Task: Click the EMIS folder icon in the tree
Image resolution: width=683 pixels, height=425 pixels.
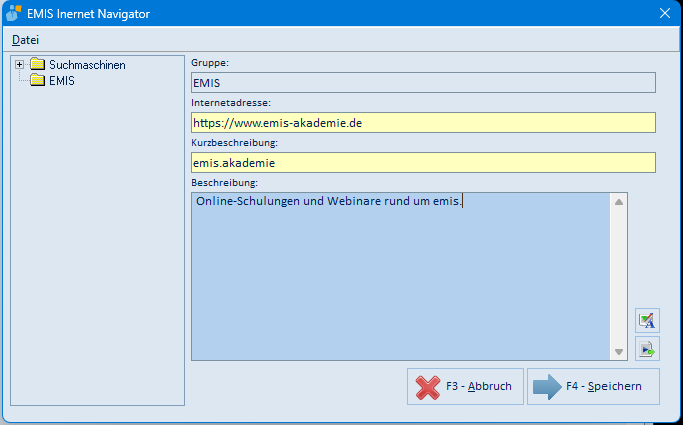Action: pos(37,81)
